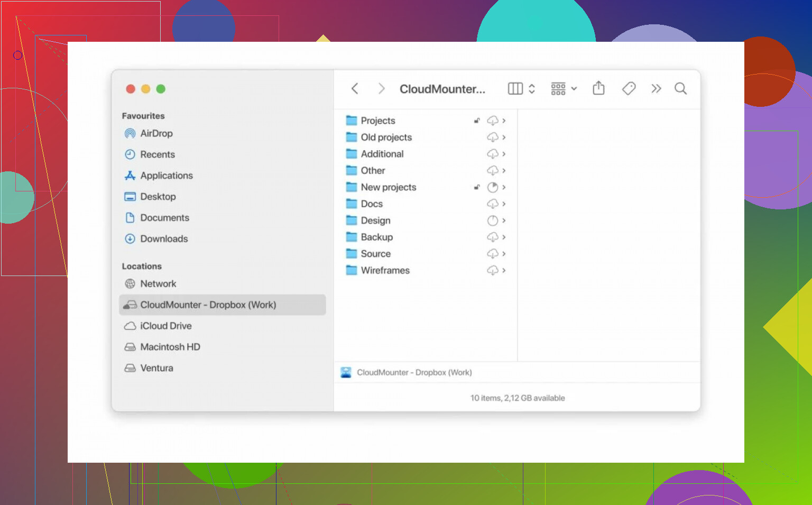
Task: Click the Tag icon in the toolbar
Action: [629, 88]
